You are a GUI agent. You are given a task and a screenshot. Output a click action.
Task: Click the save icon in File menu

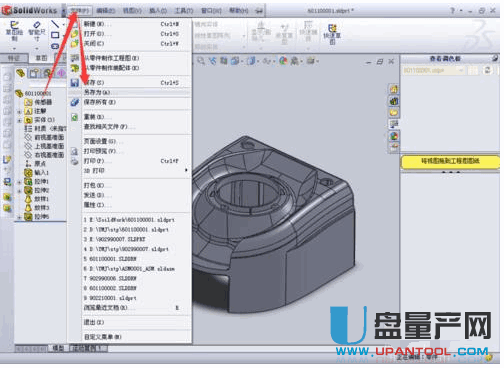(75, 82)
